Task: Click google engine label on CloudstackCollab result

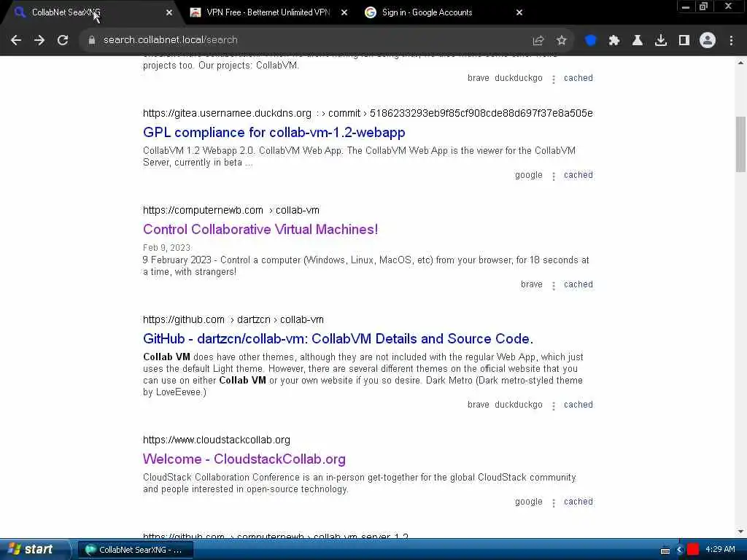Action: pyautogui.click(x=528, y=502)
